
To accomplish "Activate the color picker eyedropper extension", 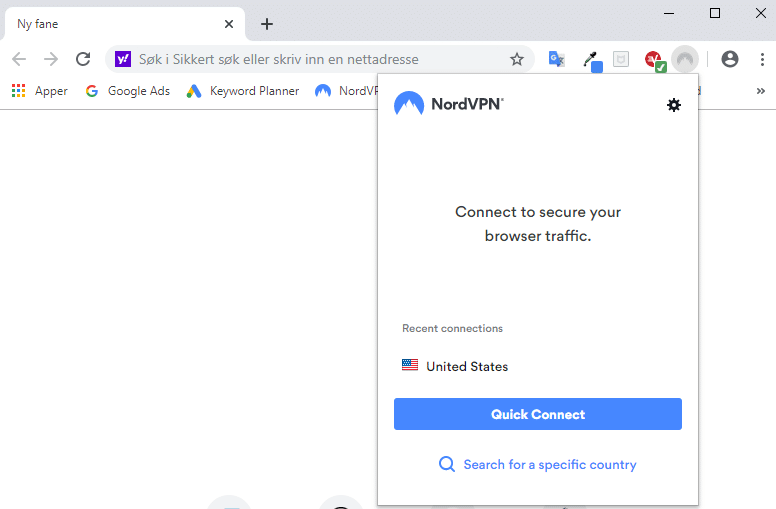I will [592, 61].
